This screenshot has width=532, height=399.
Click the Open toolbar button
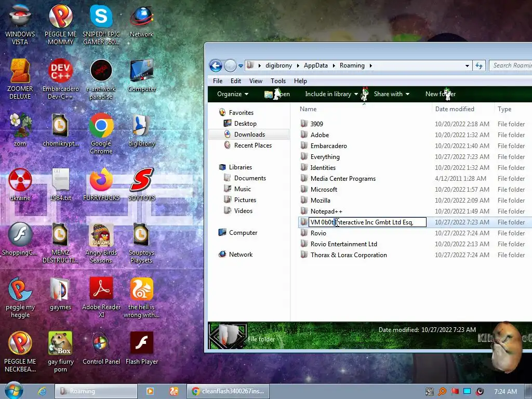pos(277,94)
